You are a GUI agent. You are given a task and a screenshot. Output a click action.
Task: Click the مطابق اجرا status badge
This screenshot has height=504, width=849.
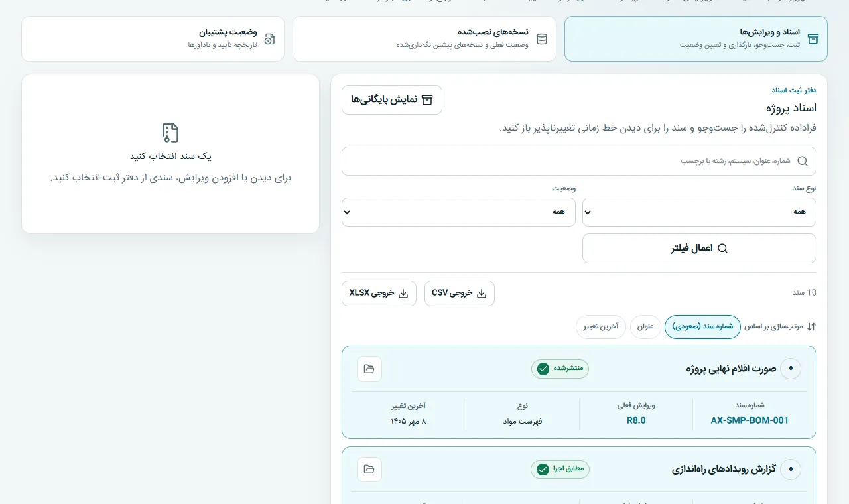point(560,470)
